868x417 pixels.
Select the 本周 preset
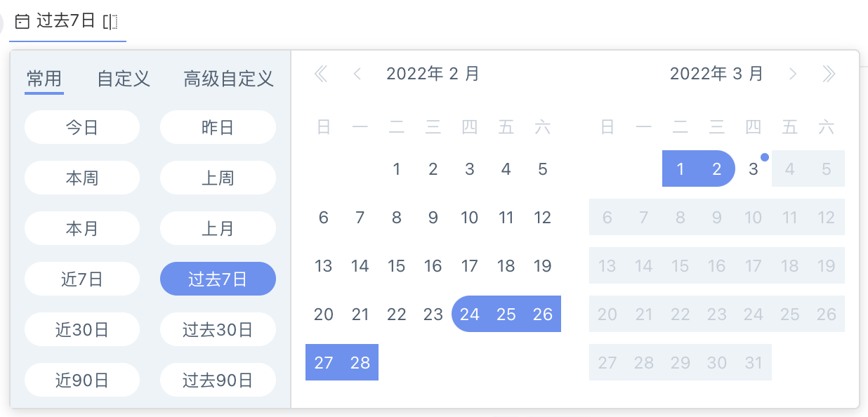click(82, 178)
